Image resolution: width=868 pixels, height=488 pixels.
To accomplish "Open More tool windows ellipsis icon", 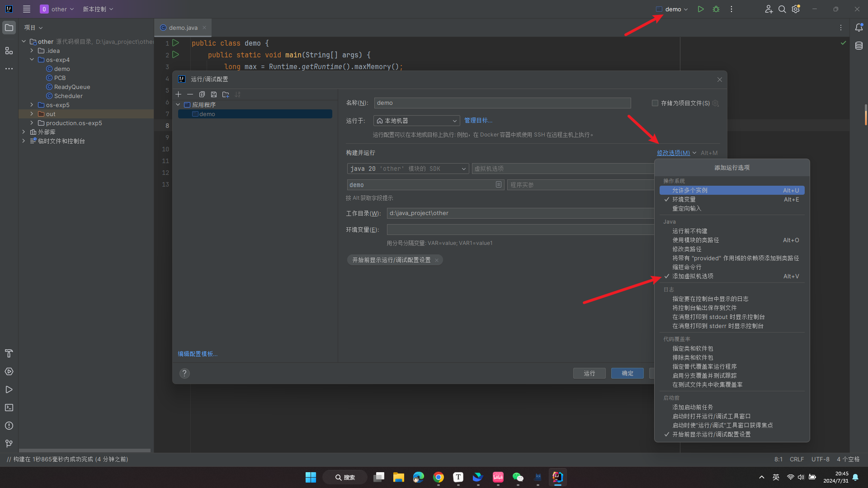I will 9,69.
